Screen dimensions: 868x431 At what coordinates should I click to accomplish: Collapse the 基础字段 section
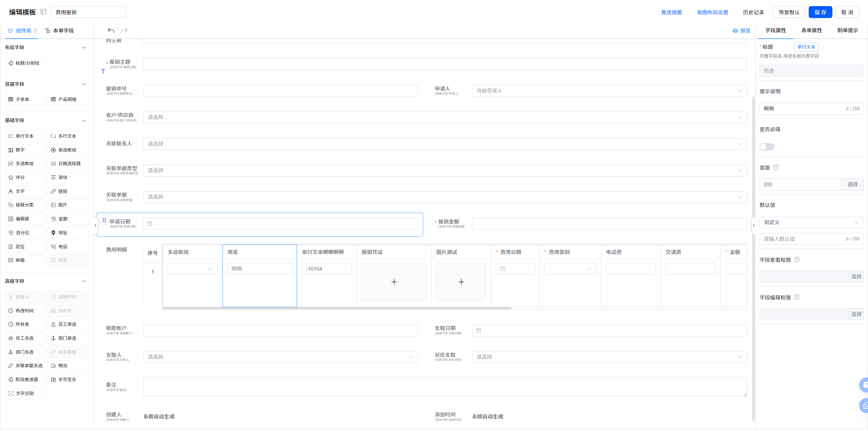coord(84,121)
